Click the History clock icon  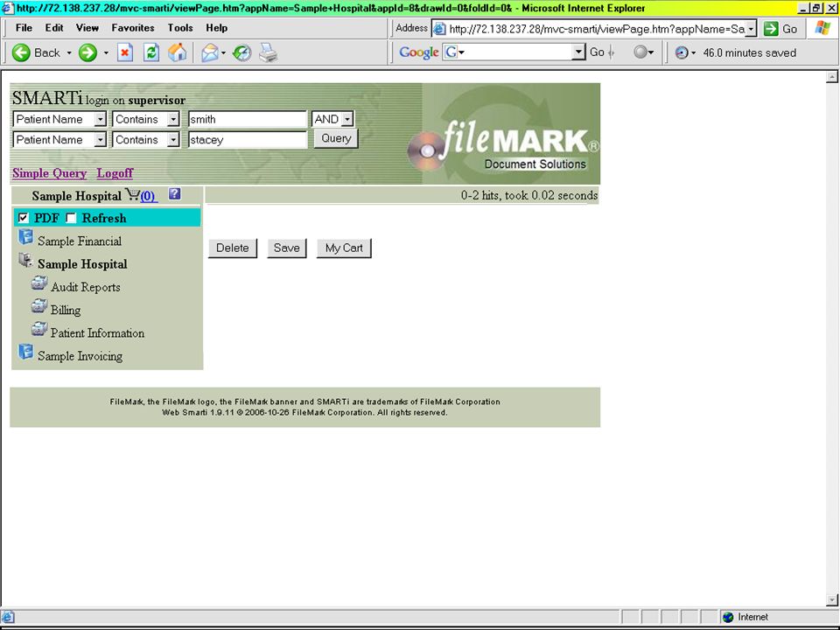click(x=242, y=52)
